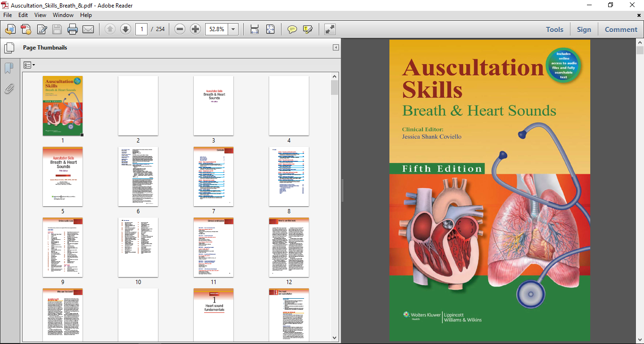Screen dimensions: 644x344
Task: Open the zoom level dropdown arrow
Action: [233, 29]
